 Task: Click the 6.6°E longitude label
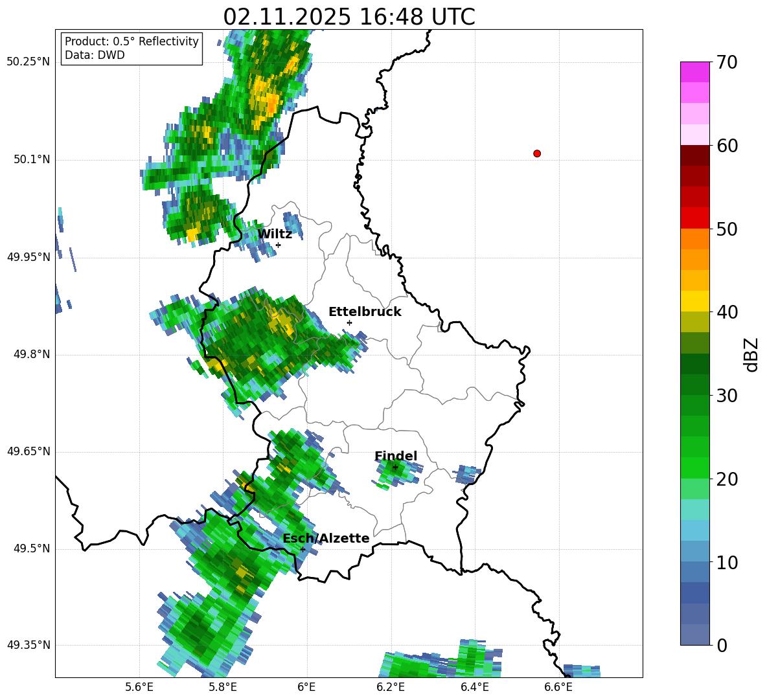(558, 687)
